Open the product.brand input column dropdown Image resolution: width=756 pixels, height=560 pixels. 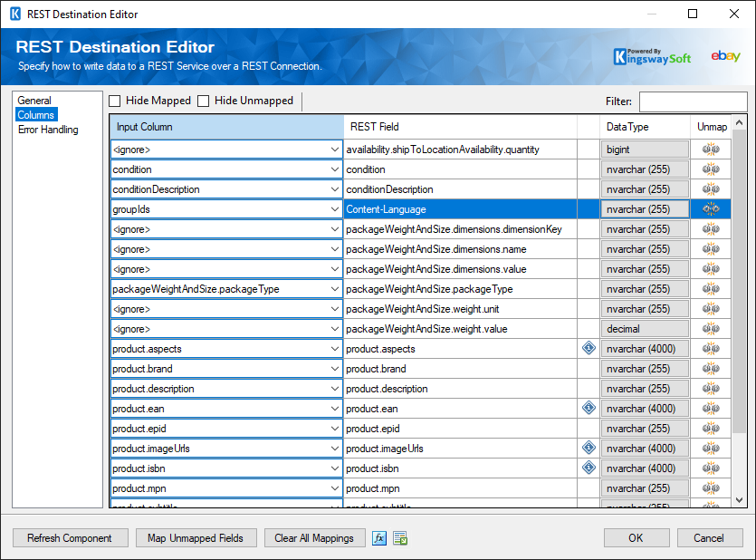335,369
